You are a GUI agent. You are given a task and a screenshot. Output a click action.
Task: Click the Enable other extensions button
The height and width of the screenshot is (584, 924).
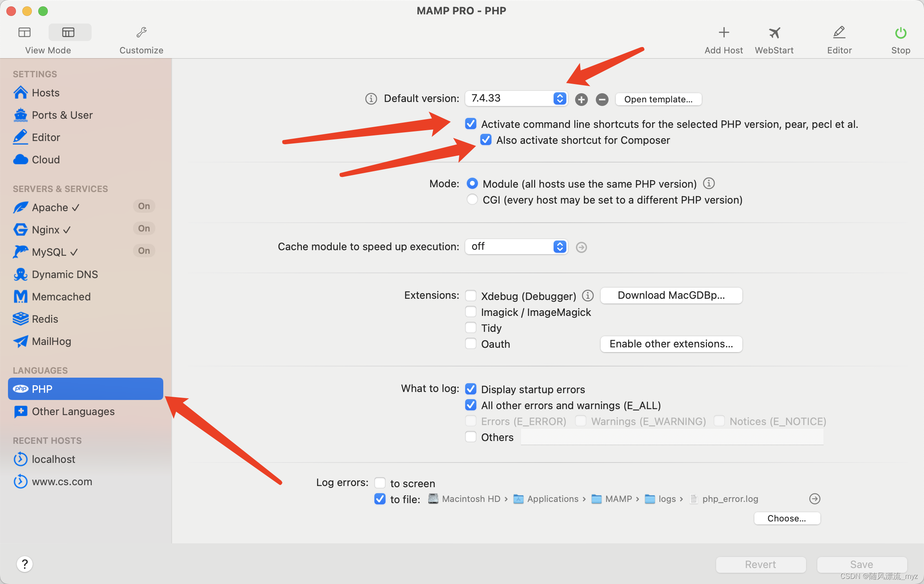[671, 344]
